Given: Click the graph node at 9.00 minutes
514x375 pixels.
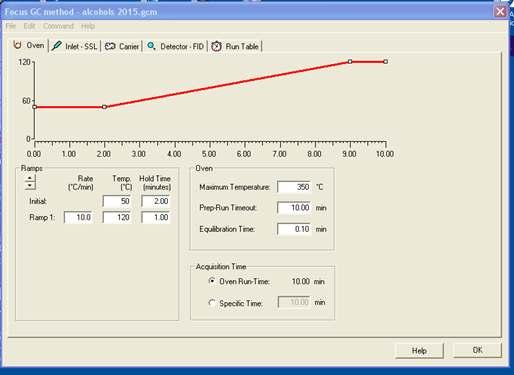Looking at the screenshot, I should click(x=350, y=62).
